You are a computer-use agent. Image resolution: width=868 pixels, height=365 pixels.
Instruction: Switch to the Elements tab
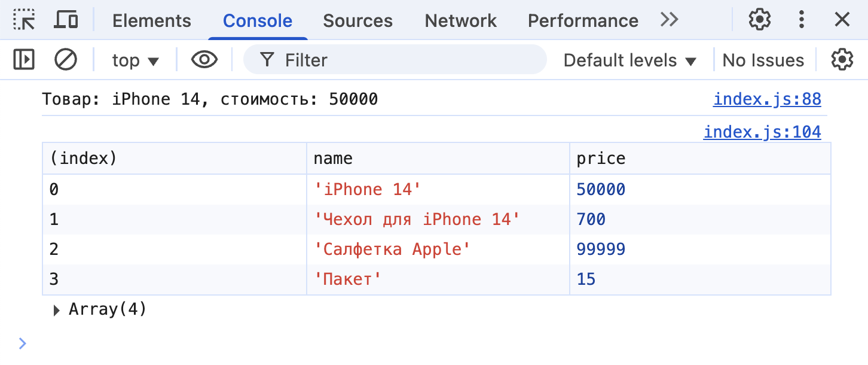point(151,21)
